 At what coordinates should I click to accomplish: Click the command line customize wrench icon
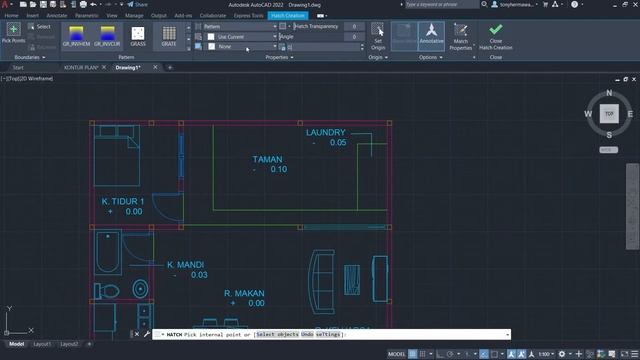pos(147,334)
